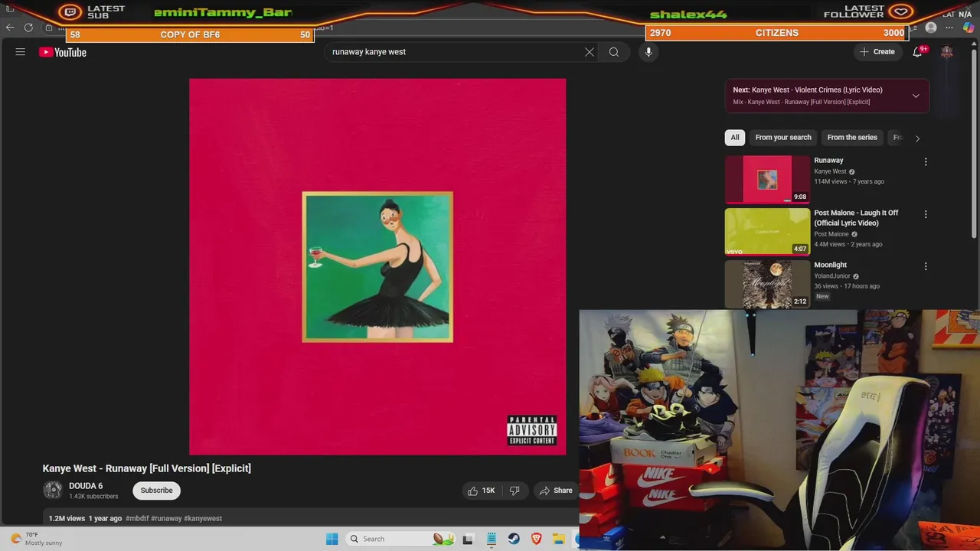Open the #kanyewest hashtag

click(203, 518)
